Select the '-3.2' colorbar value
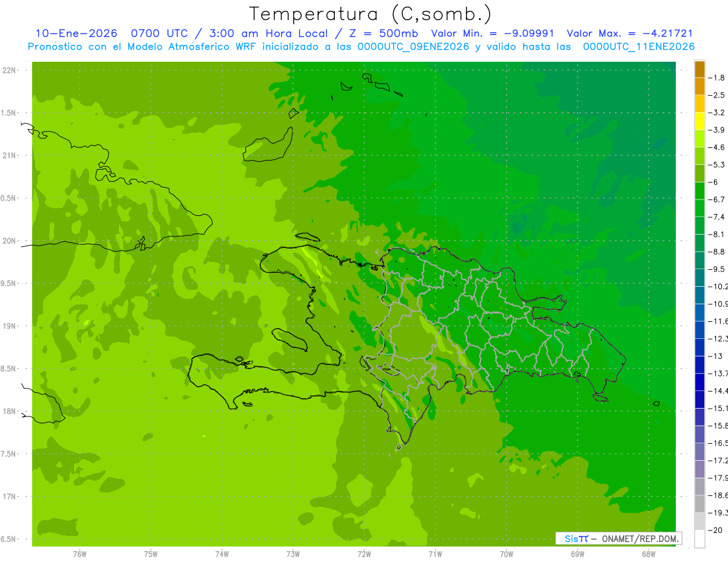 click(716, 113)
